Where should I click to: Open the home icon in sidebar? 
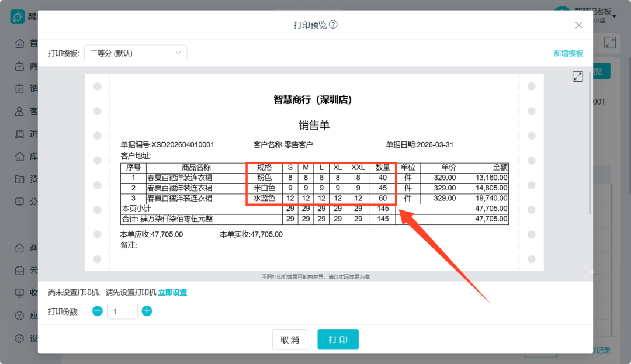pyautogui.click(x=20, y=43)
